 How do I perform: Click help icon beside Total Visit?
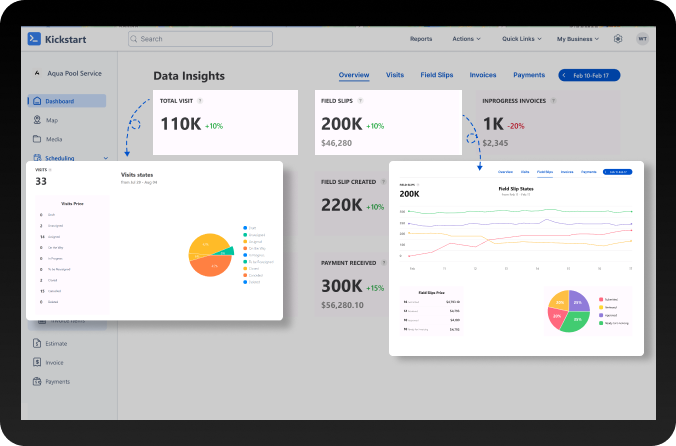point(200,101)
